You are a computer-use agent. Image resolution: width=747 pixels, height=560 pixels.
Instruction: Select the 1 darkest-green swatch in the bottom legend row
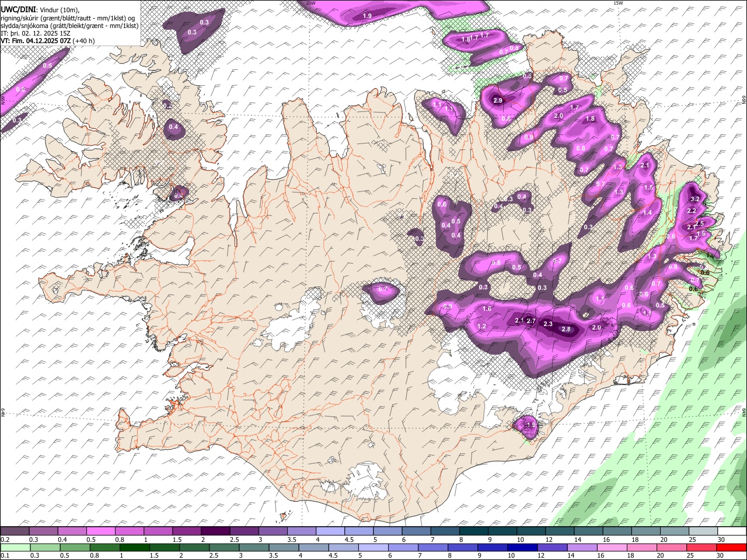pos(134,547)
